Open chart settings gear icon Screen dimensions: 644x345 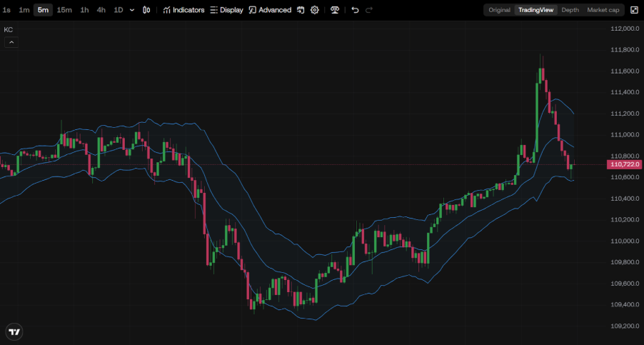click(314, 10)
